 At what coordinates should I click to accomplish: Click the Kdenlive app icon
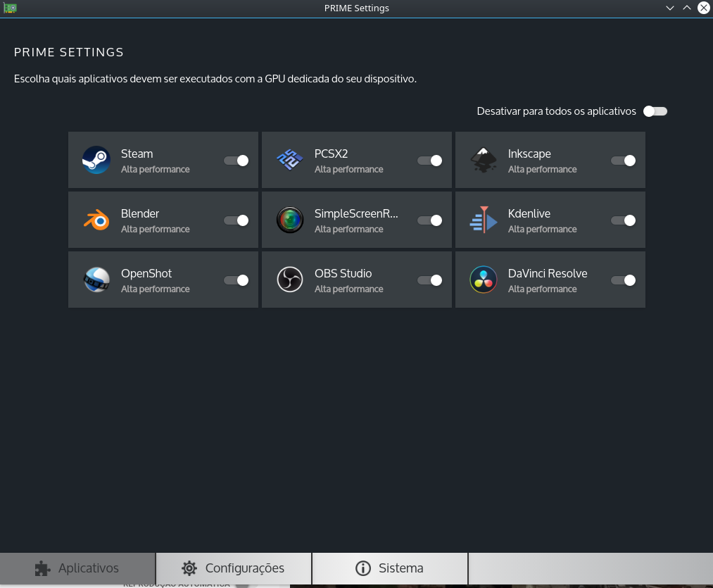(x=484, y=220)
